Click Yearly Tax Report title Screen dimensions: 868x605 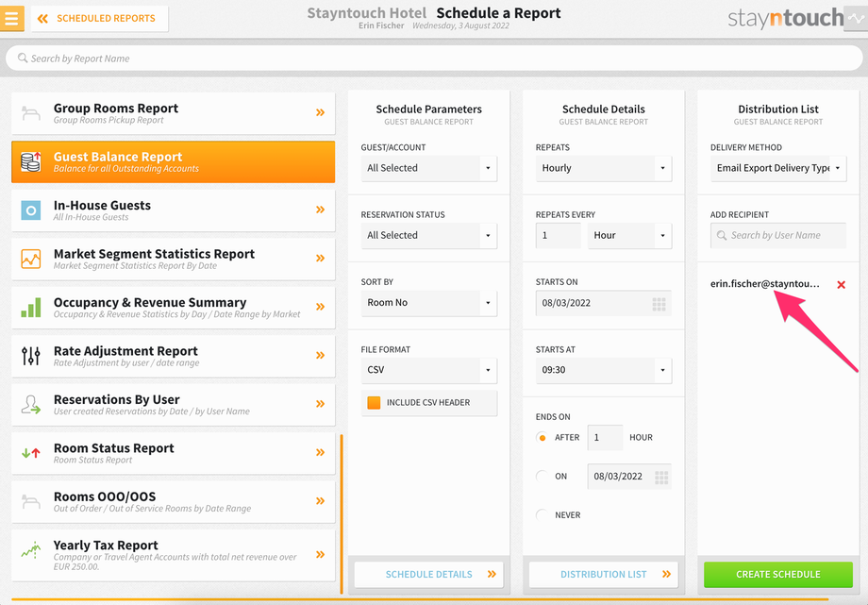click(x=106, y=546)
